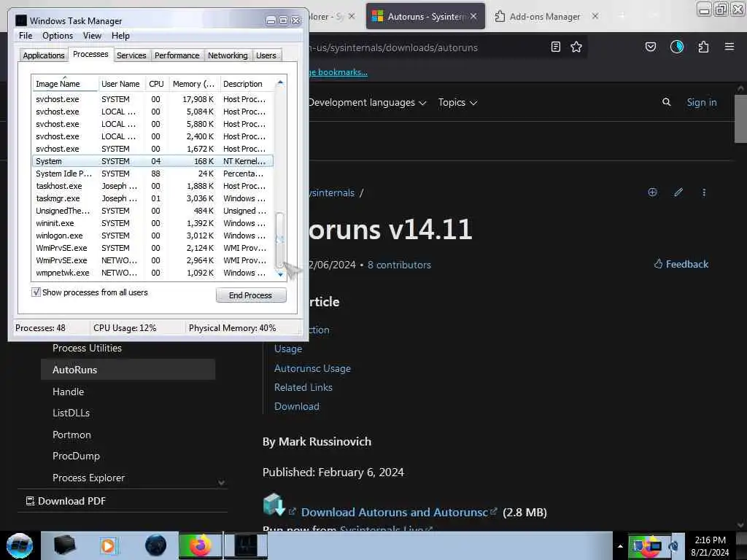Screen dimensions: 747x560
Task: Sort processes by the Memory column header
Action: [x=193, y=84]
